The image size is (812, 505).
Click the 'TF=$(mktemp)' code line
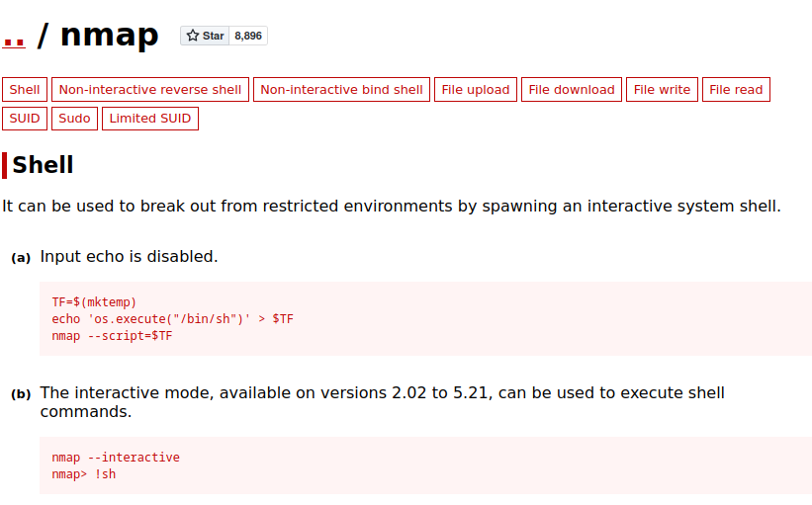pyautogui.click(x=94, y=302)
